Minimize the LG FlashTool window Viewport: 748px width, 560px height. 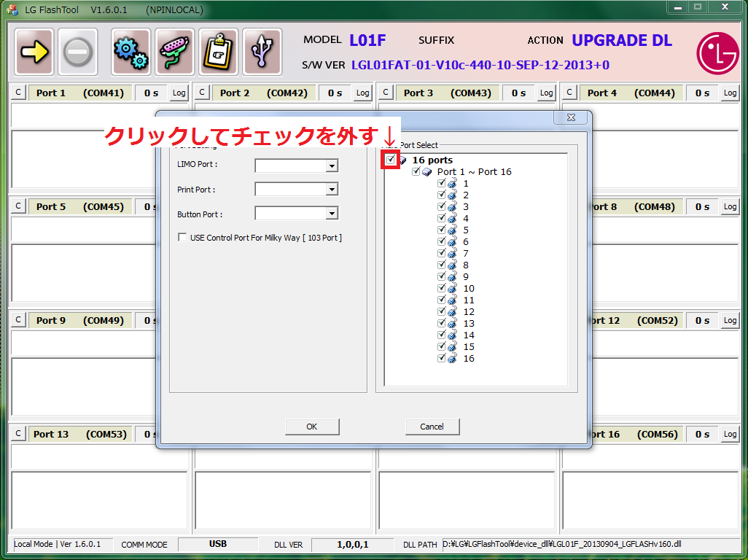tap(677, 7)
